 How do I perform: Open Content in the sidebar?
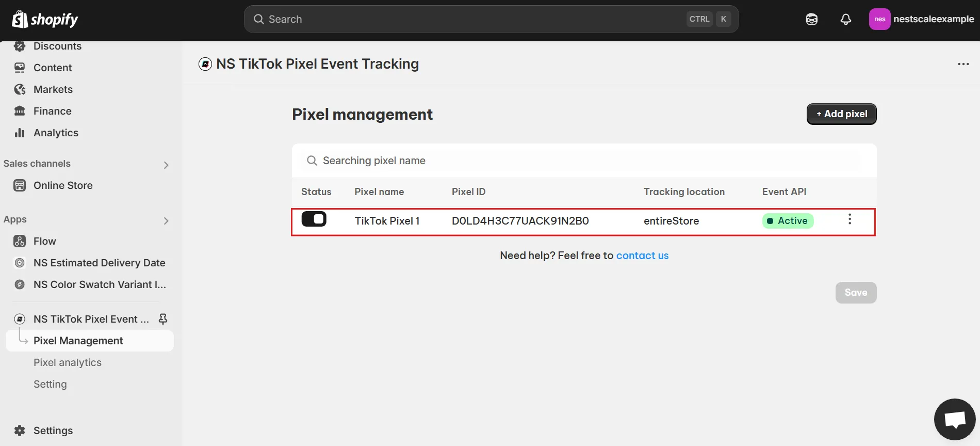(53, 68)
